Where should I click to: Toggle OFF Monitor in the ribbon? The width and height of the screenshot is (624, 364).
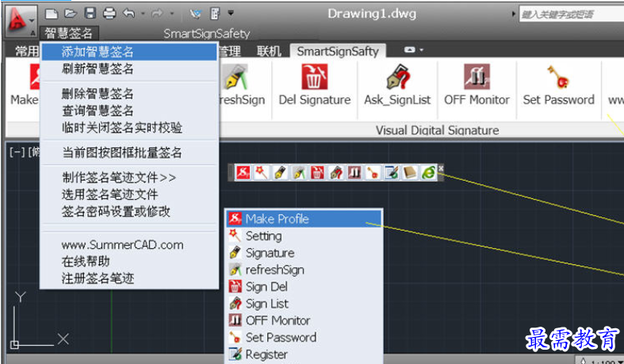pos(477,85)
